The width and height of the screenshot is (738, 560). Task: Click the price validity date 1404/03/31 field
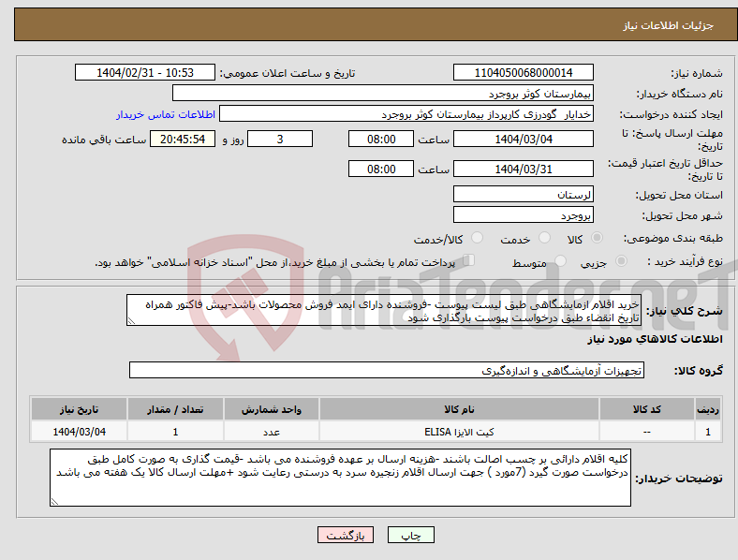(523, 169)
